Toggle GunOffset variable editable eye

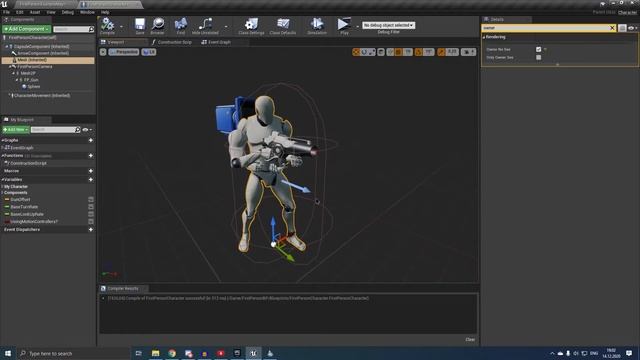91,200
